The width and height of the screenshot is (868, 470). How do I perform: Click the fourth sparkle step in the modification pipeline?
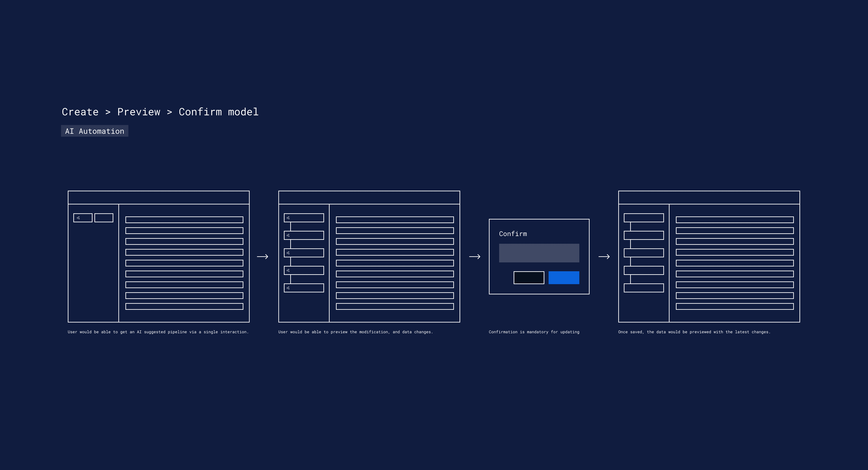point(288,270)
